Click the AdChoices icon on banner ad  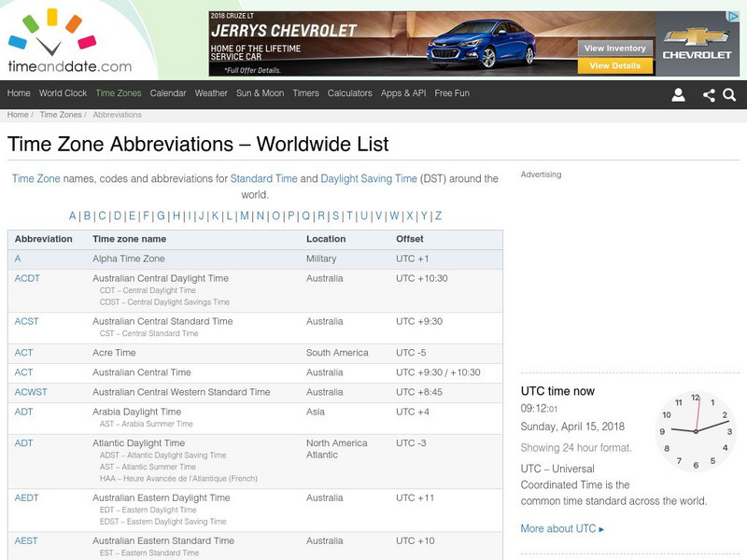[732, 17]
